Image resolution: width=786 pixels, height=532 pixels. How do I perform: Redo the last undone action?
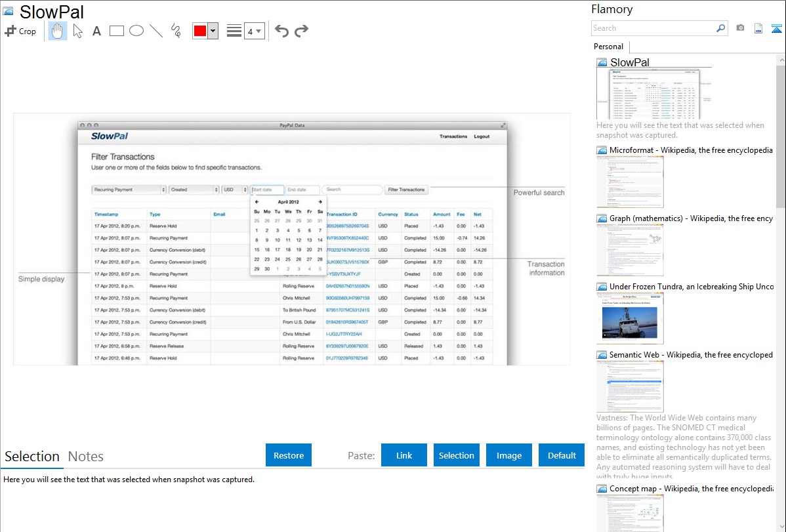click(301, 31)
